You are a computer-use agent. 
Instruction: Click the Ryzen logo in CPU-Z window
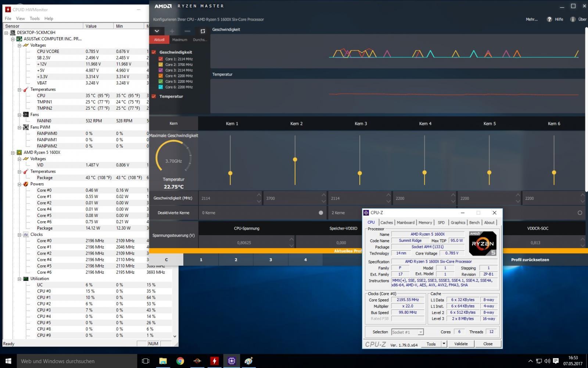pyautogui.click(x=483, y=243)
